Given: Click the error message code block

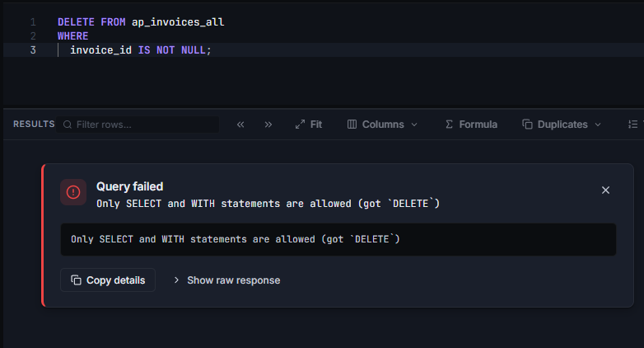Looking at the screenshot, I should pos(338,239).
